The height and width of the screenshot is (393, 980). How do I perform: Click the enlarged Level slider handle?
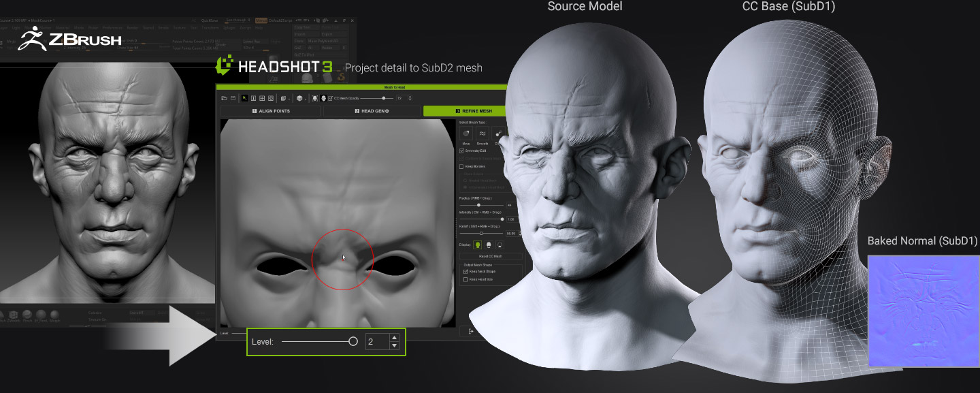click(353, 341)
